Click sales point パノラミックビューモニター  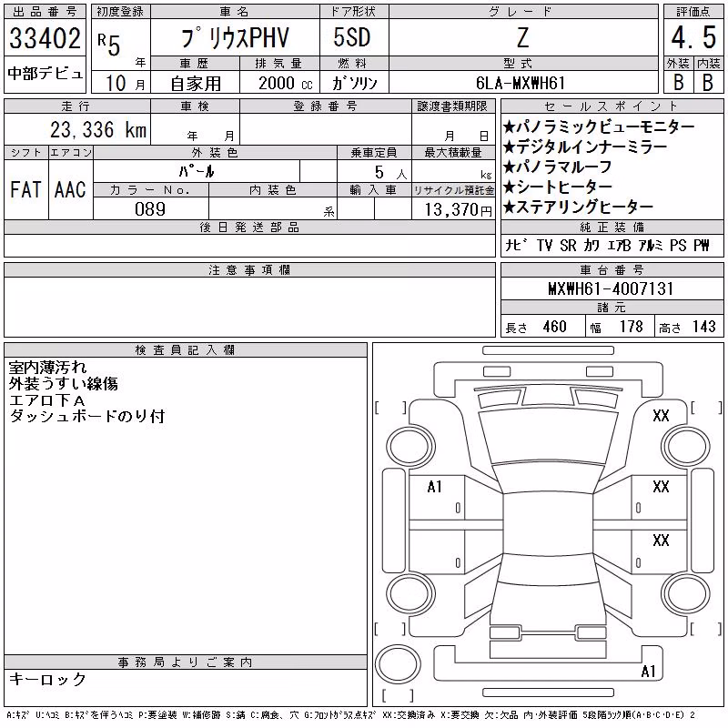(x=599, y=126)
